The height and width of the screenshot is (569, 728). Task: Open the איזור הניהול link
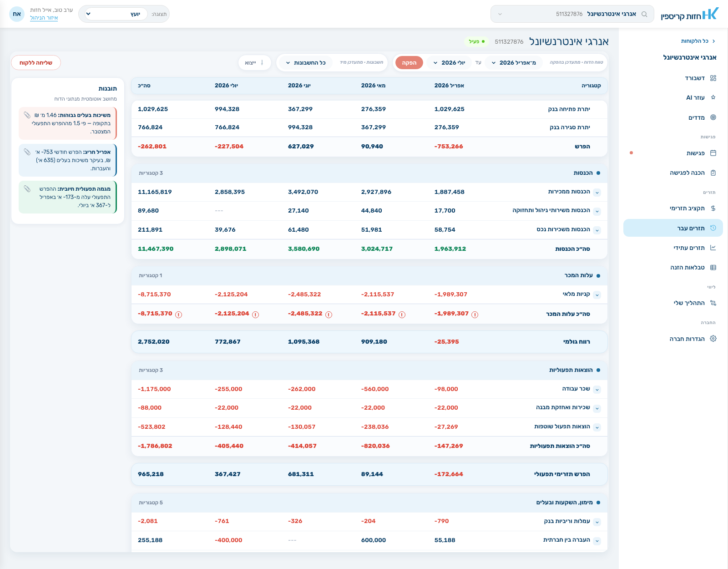pos(44,18)
